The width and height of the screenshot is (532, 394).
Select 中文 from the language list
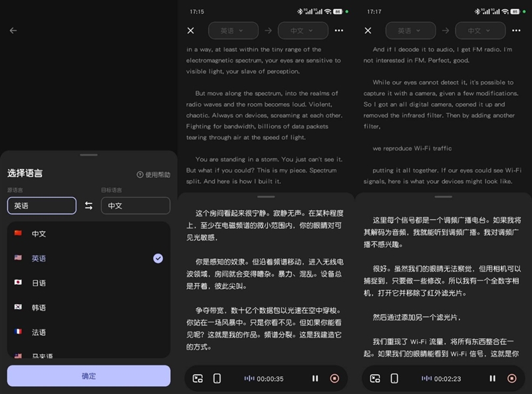tap(39, 234)
